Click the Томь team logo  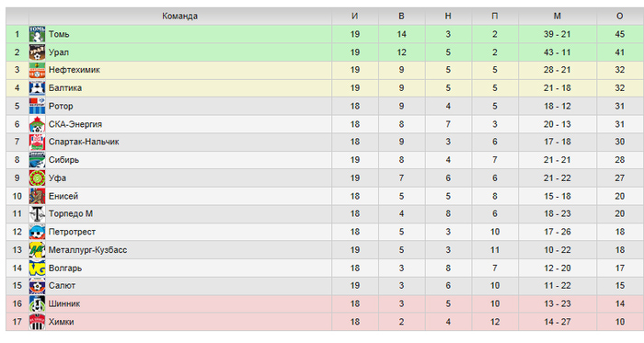(37, 34)
